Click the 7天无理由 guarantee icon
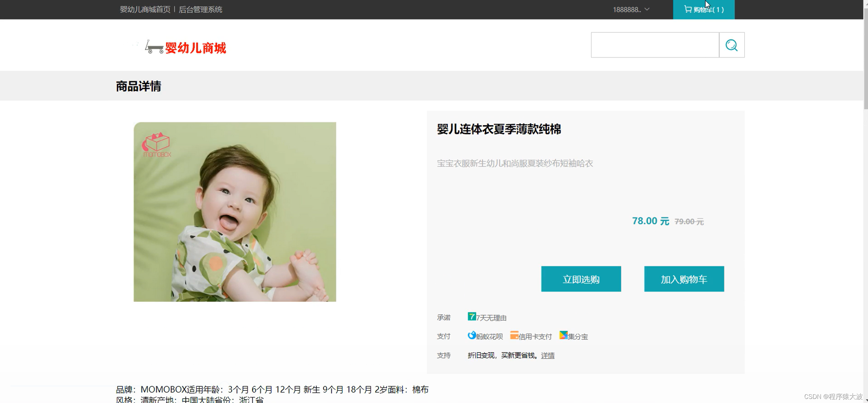The image size is (868, 403). (x=472, y=317)
